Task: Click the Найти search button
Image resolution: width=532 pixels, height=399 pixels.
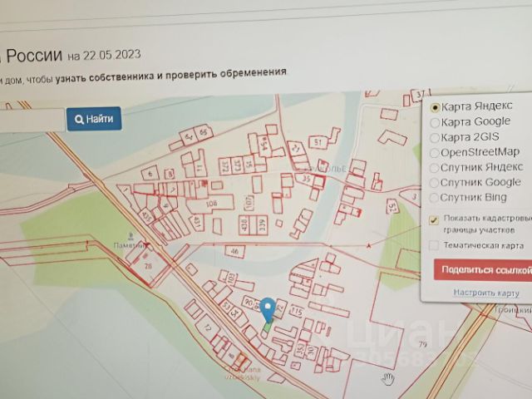Action: tap(94, 119)
